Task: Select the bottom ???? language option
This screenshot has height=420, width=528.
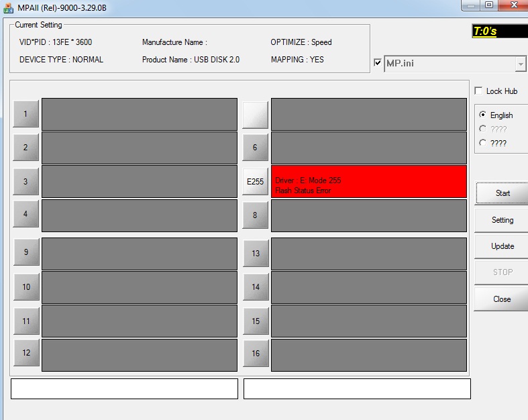Action: point(483,143)
